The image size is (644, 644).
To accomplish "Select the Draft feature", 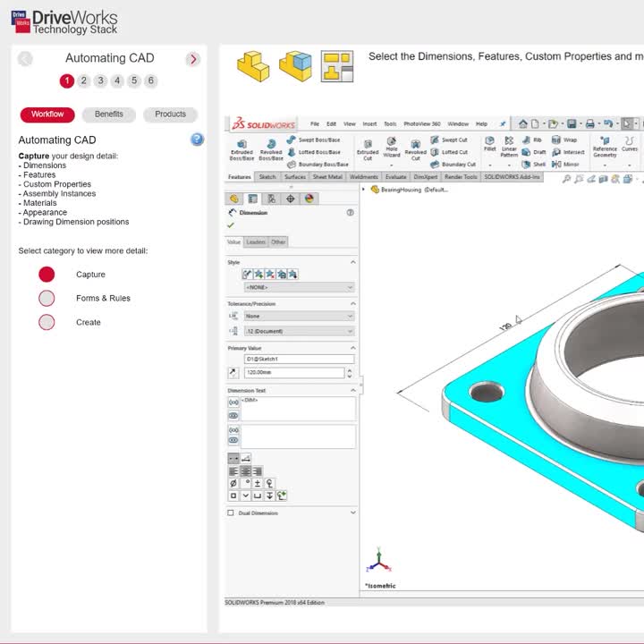I will [x=534, y=152].
